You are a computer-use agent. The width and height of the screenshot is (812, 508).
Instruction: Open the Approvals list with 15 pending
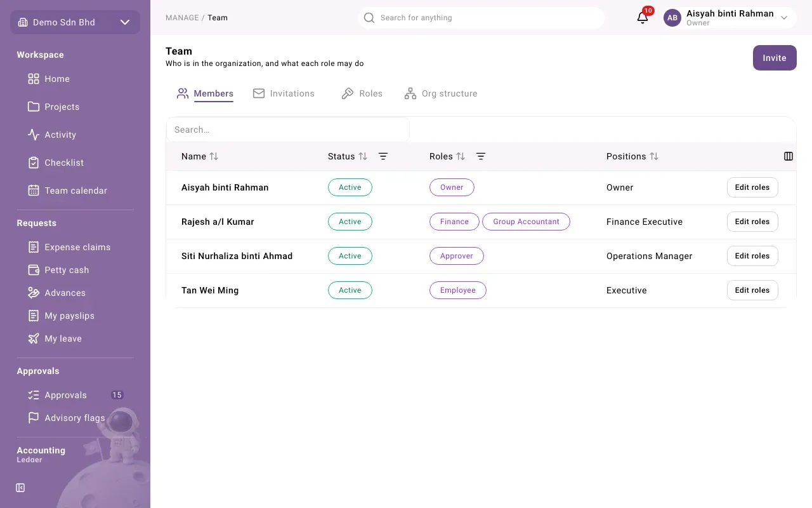click(x=75, y=395)
